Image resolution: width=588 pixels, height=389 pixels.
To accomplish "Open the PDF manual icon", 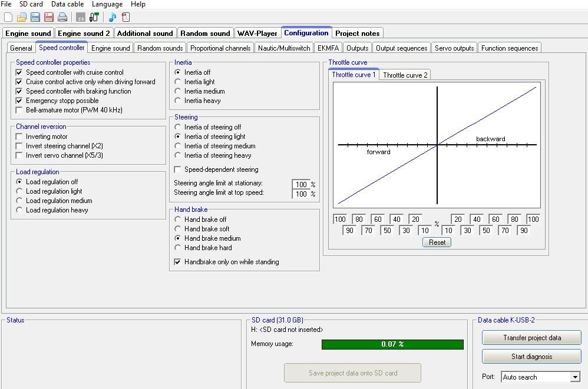I will click(x=125, y=17).
